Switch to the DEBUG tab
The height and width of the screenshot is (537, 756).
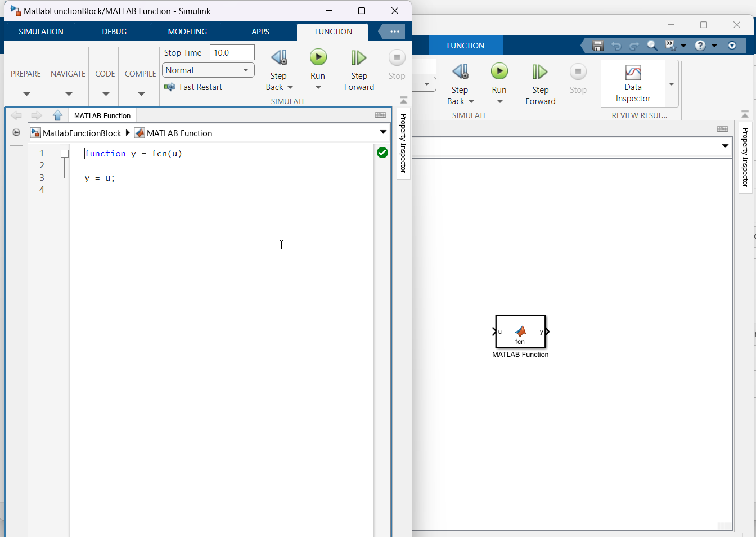(114, 32)
